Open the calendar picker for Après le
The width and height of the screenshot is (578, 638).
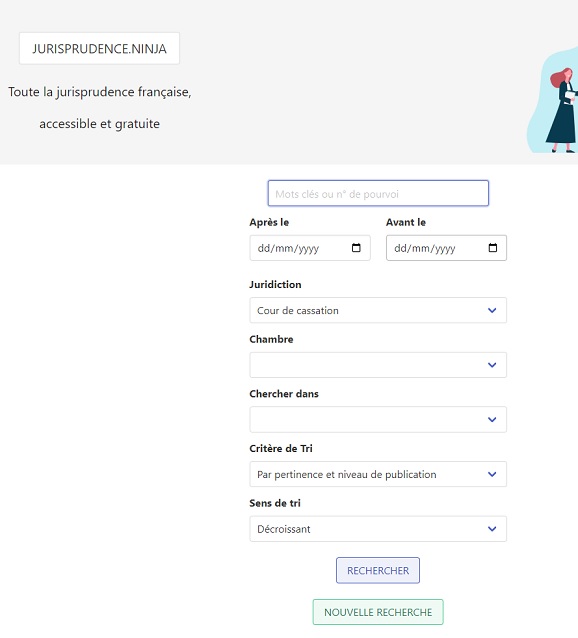[x=356, y=247]
